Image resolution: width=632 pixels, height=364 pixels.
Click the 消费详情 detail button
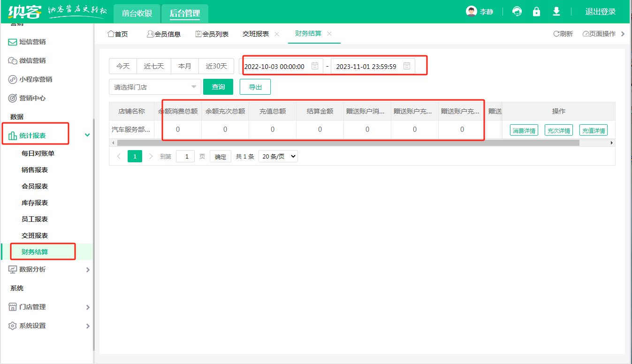[x=524, y=130]
